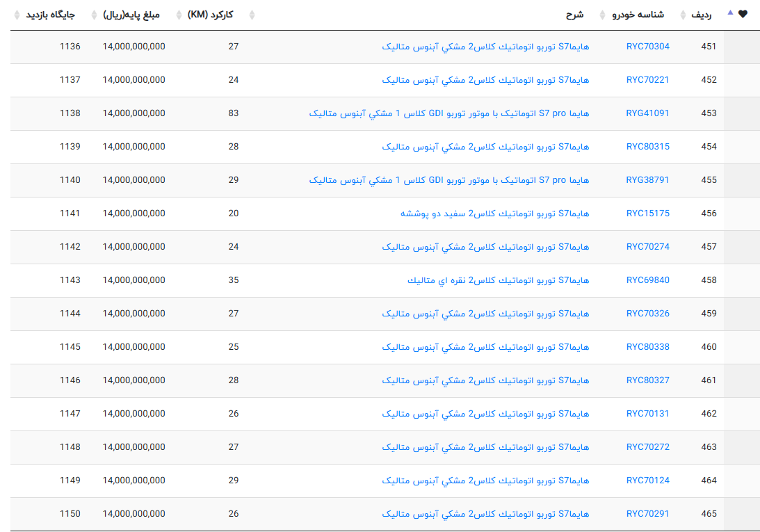Open vehicle ID link RYC69840
The height and width of the screenshot is (532, 760).
point(647,280)
